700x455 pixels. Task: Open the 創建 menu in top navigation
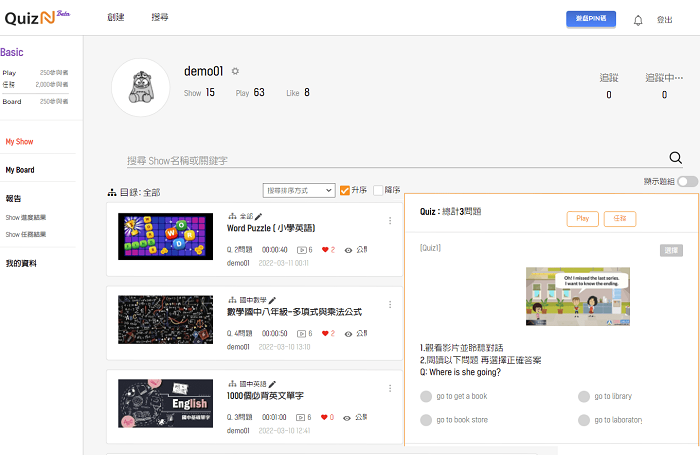coord(115,18)
